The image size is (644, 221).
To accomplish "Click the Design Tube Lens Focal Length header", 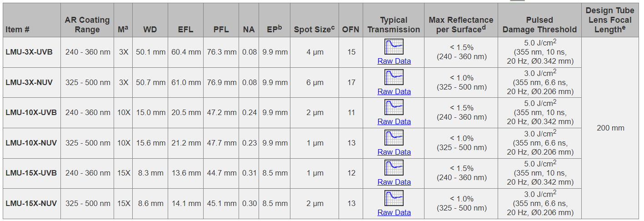I will click(610, 20).
